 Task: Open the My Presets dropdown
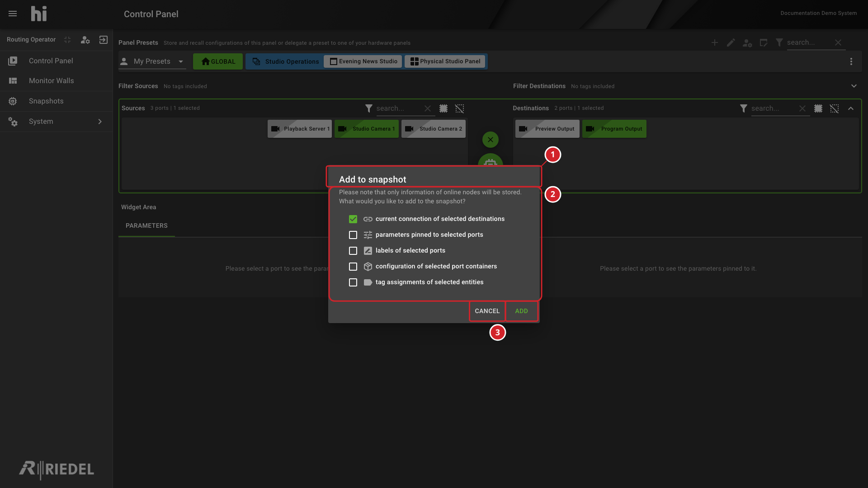tap(152, 61)
